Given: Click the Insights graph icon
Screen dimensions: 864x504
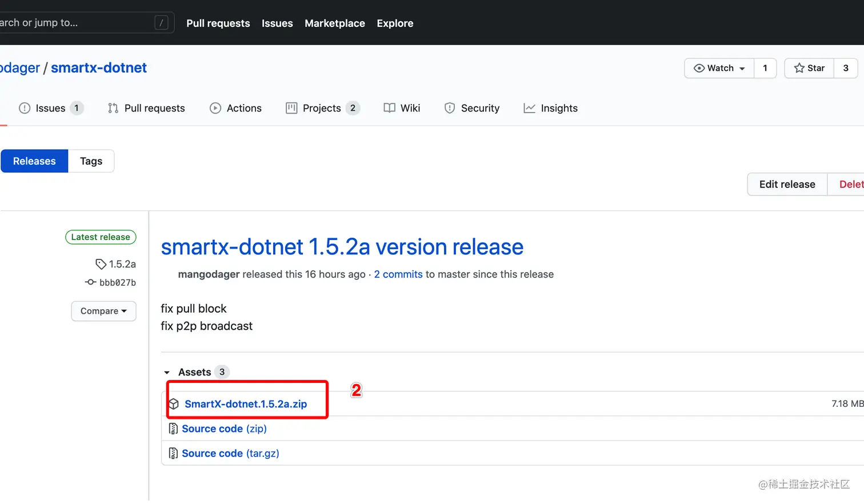Looking at the screenshot, I should [530, 108].
